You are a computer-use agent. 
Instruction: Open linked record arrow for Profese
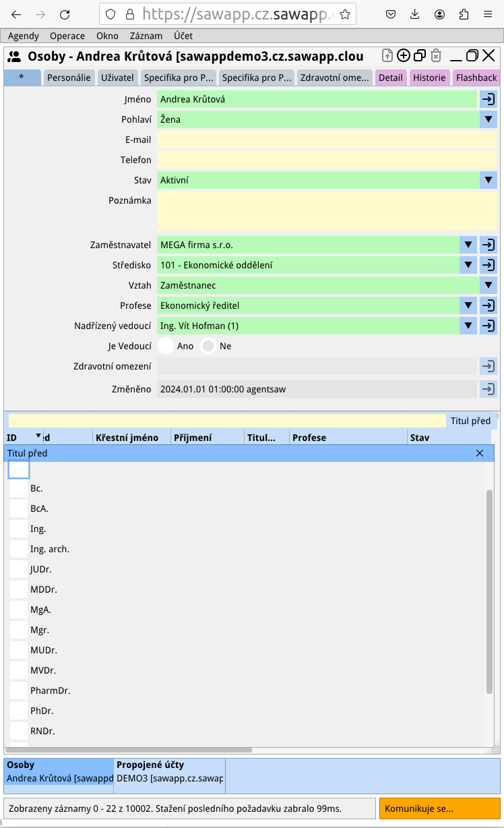pyautogui.click(x=489, y=305)
